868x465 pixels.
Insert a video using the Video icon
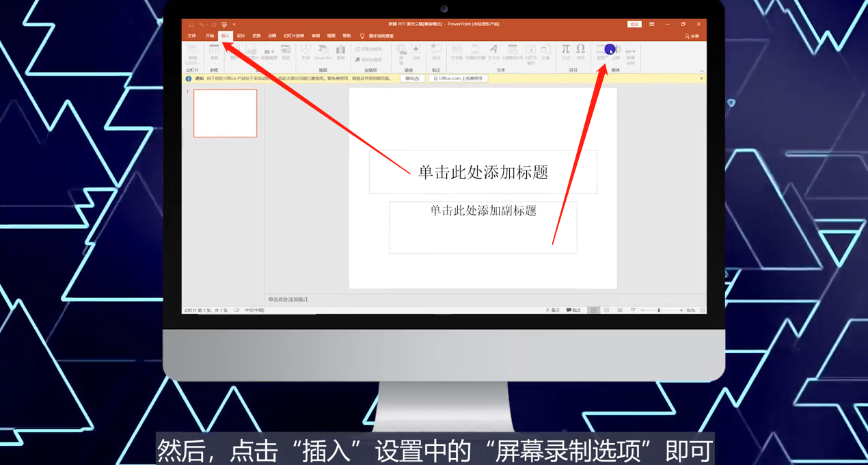600,49
